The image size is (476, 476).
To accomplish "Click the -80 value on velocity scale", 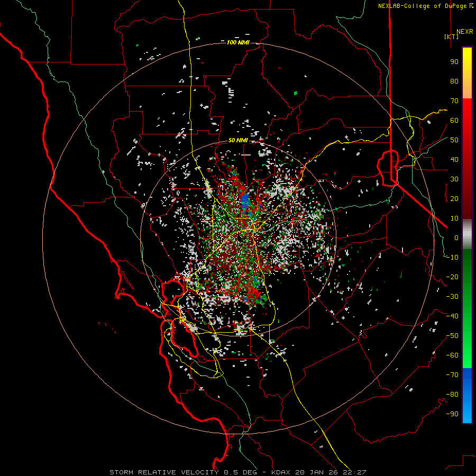I will coord(452,395).
